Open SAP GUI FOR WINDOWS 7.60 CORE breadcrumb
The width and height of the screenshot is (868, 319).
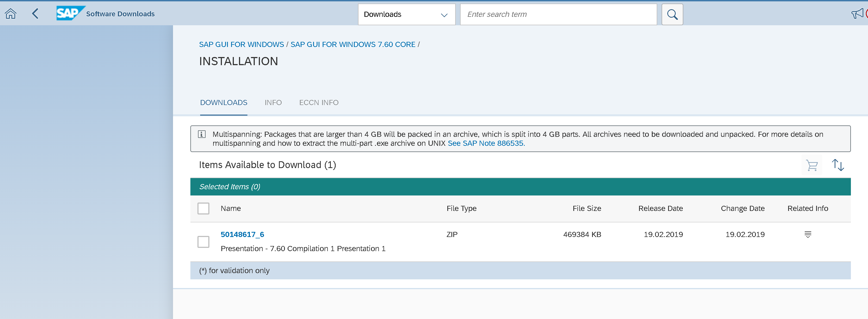pyautogui.click(x=353, y=45)
